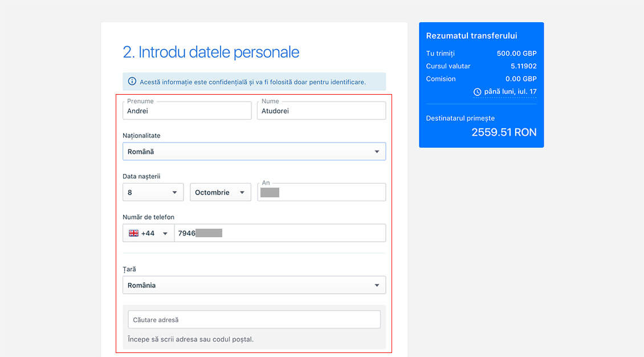
Task: Open the birth month dropdown showing Octombrie
Action: pos(220,192)
